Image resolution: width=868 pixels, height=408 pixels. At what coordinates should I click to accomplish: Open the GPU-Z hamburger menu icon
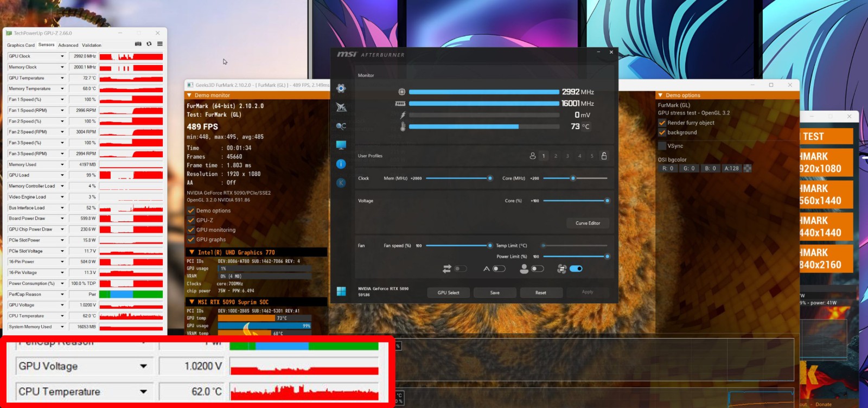click(x=160, y=44)
